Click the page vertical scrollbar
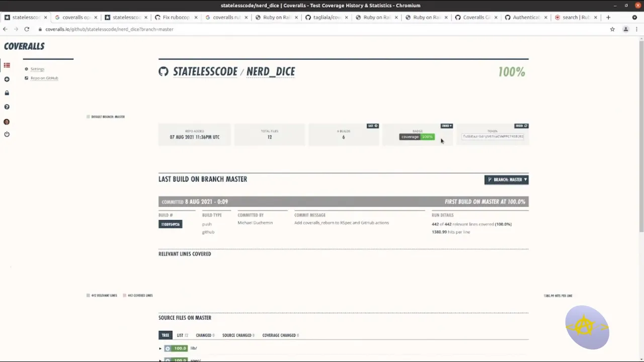 click(x=641, y=136)
